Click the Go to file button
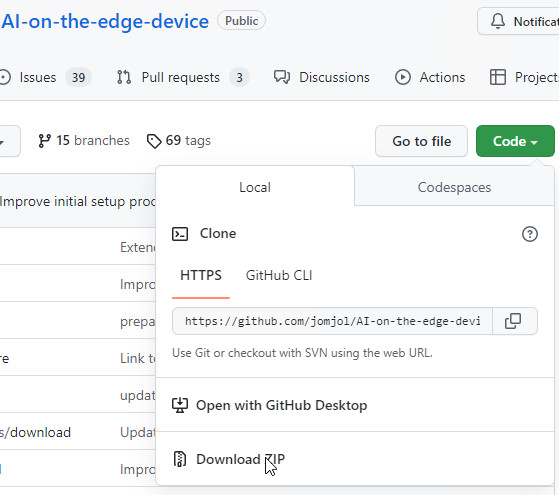Image resolution: width=559 pixels, height=495 pixels. click(421, 141)
